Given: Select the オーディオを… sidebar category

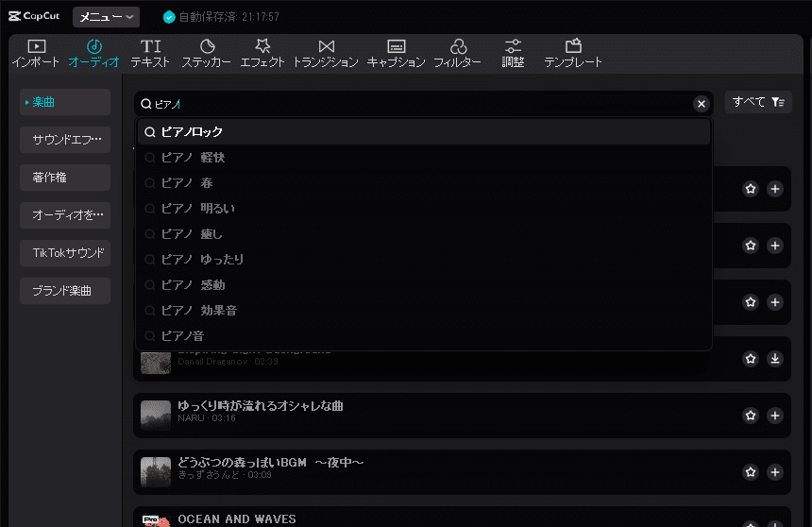Looking at the screenshot, I should click(x=65, y=215).
